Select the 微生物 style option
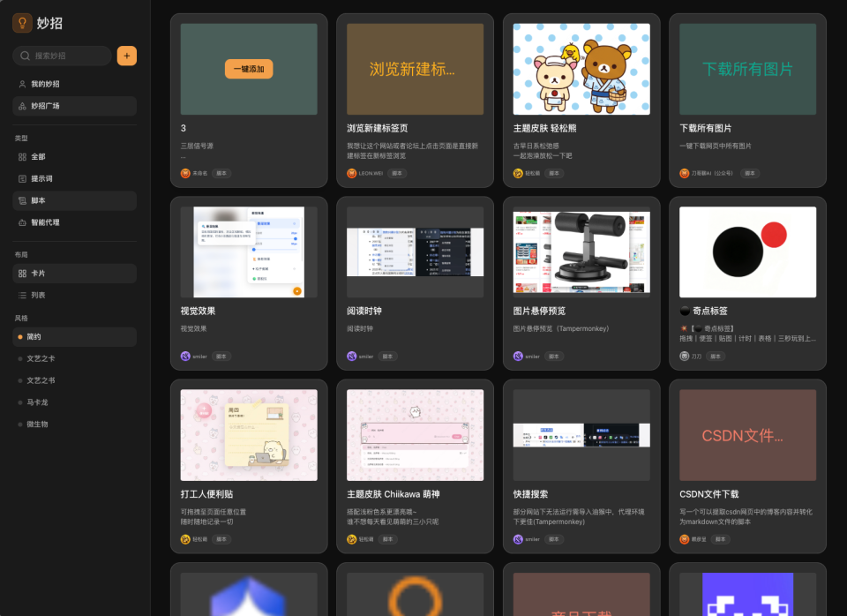The image size is (847, 616). coord(74,424)
